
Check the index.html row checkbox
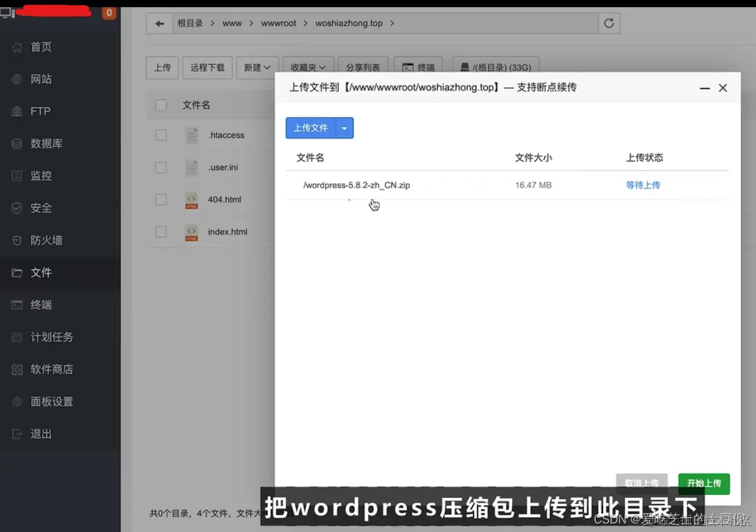[x=161, y=232]
